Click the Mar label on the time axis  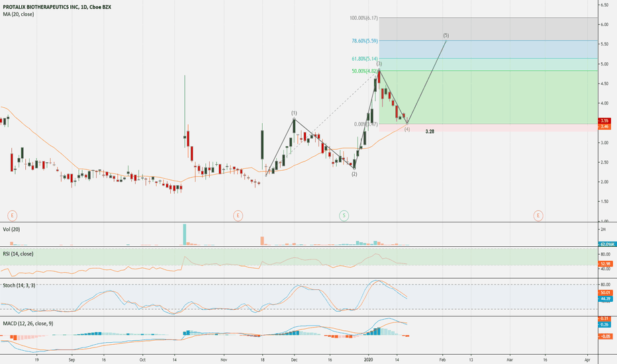510,359
